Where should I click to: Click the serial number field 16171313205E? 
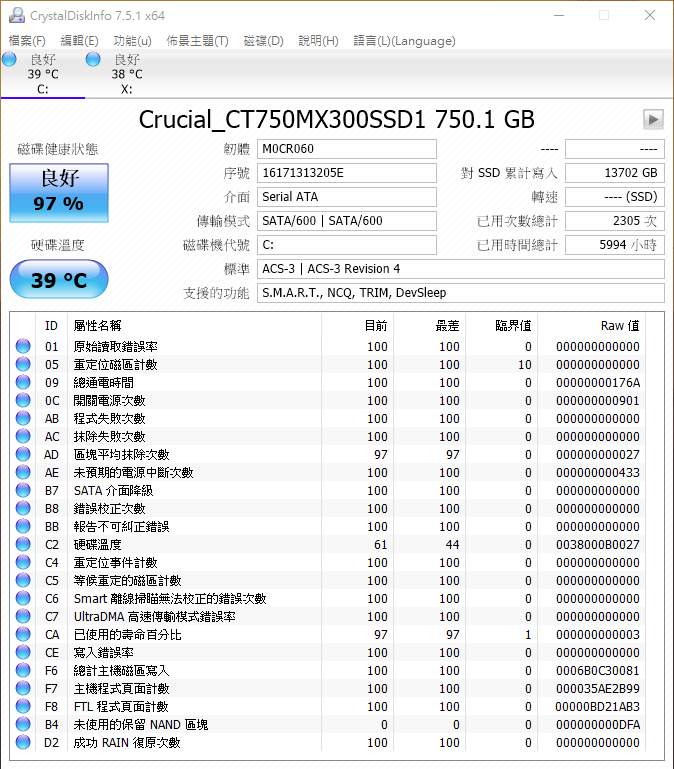coord(347,173)
